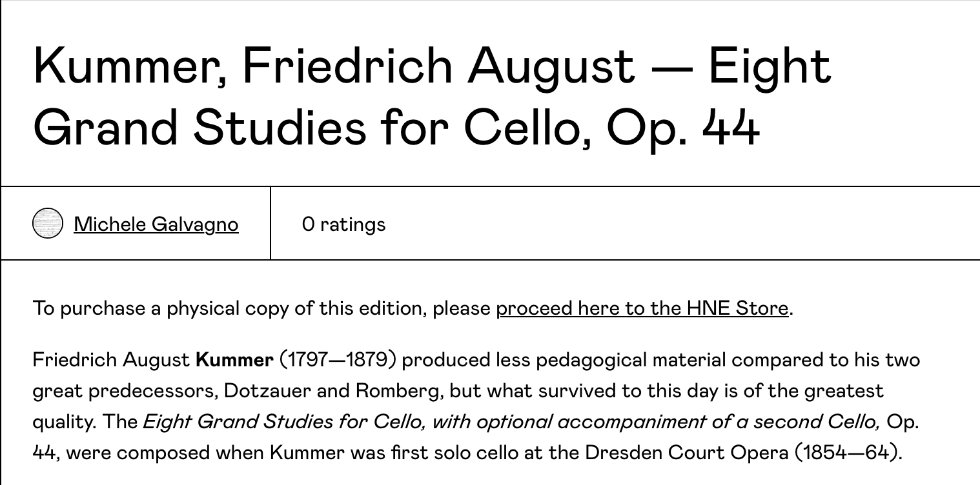Screen dimensions: 980x485
Task: Click Michele Galvagno's round avatar icon
Action: (48, 224)
